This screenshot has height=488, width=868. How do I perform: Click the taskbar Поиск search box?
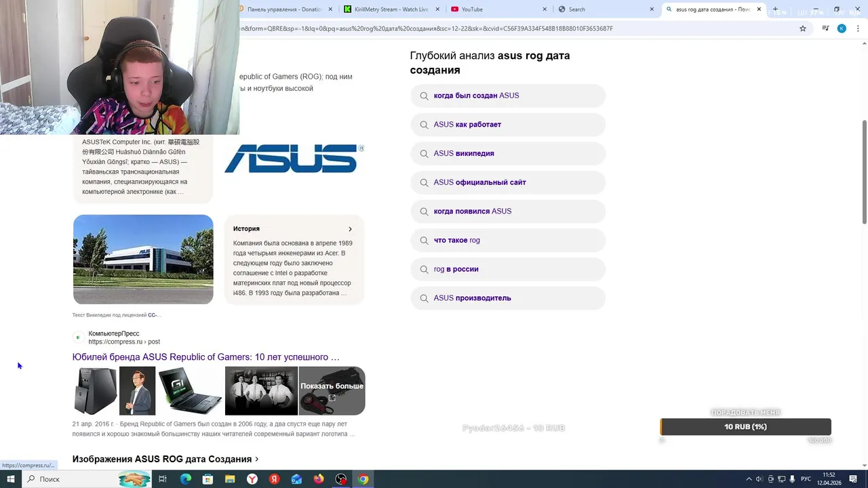point(88,479)
